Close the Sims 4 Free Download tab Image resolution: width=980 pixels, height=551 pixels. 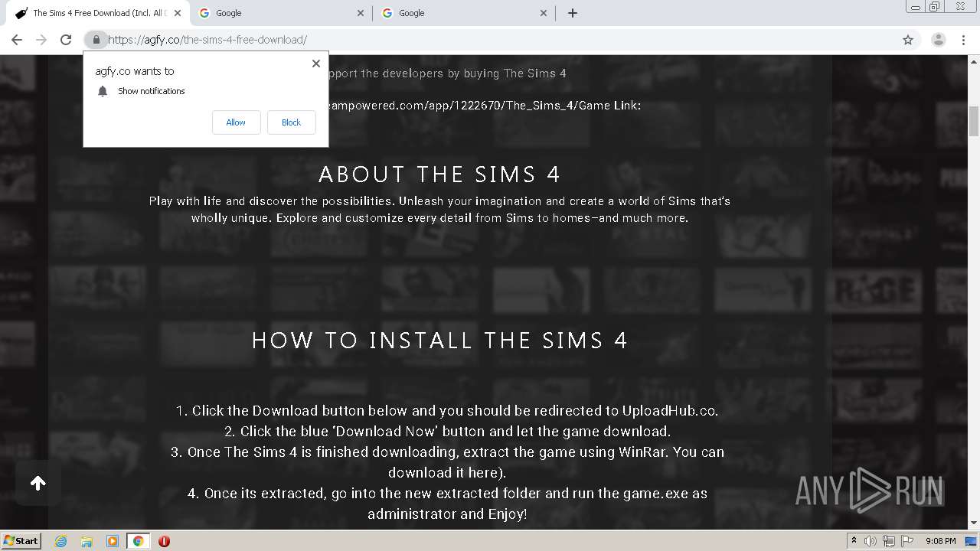[177, 13]
